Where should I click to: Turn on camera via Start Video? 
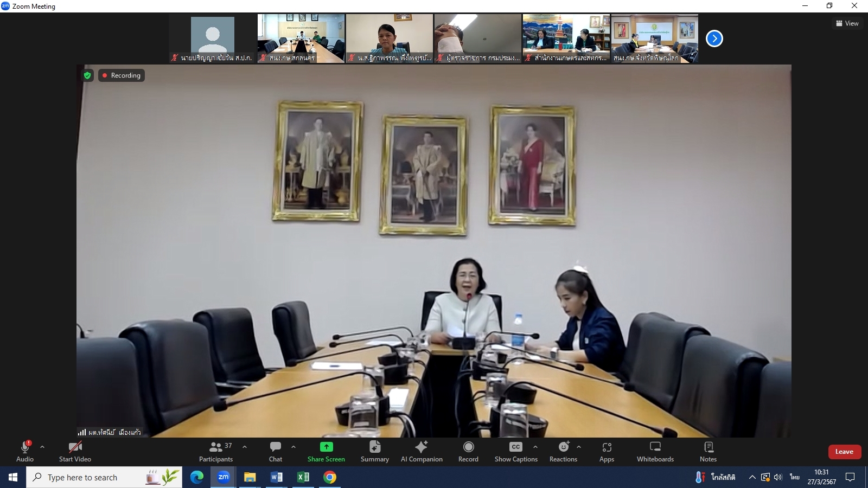coord(75,452)
